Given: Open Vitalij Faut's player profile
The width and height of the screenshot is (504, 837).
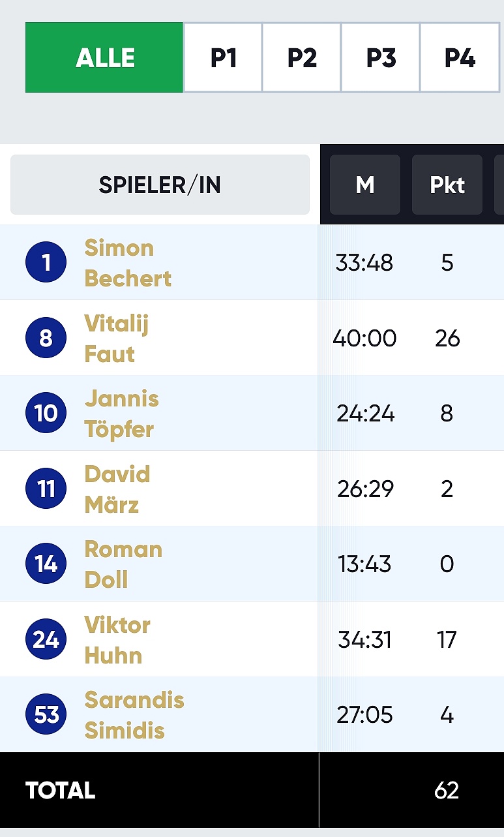Looking at the screenshot, I should click(x=116, y=339).
